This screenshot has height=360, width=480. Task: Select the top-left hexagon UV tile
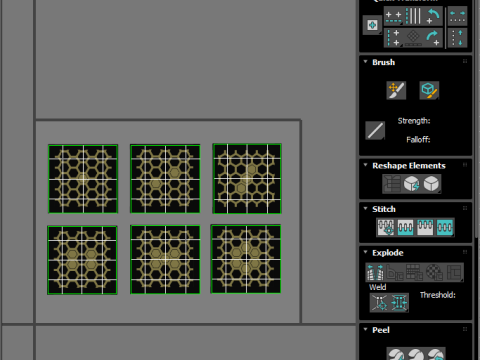(x=83, y=179)
